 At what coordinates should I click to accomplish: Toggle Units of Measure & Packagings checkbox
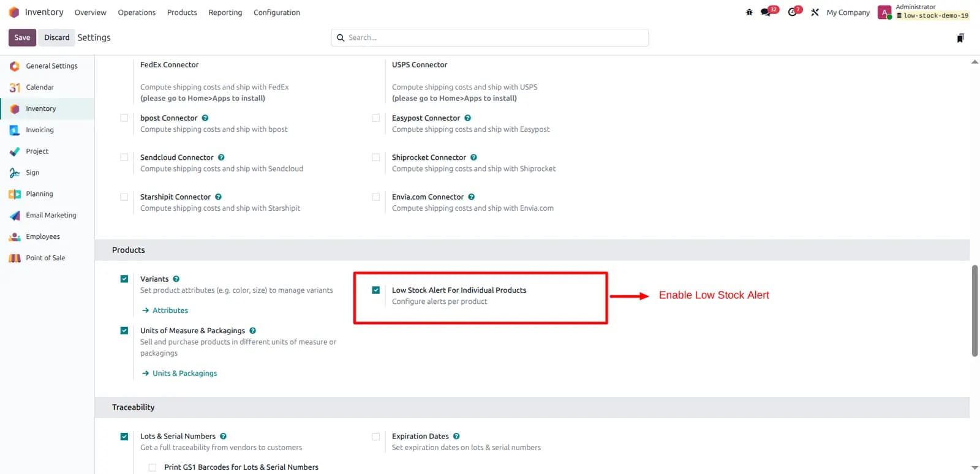coord(124,331)
